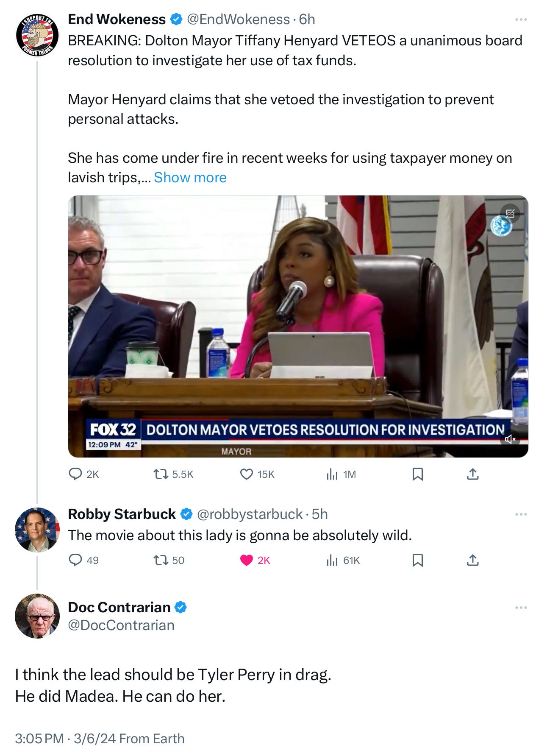Bookmark the End Wokeness tweet
The height and width of the screenshot is (756, 547).
(x=417, y=474)
